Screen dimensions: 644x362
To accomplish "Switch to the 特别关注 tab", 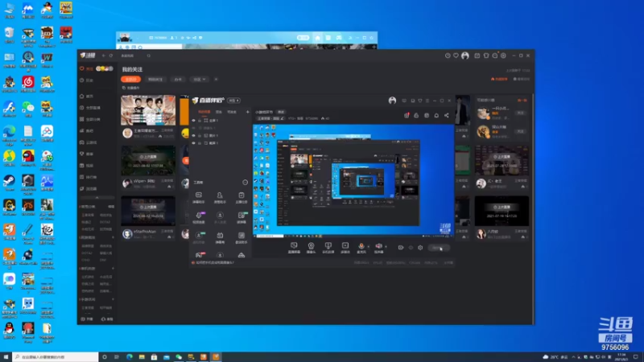I will coord(155,79).
